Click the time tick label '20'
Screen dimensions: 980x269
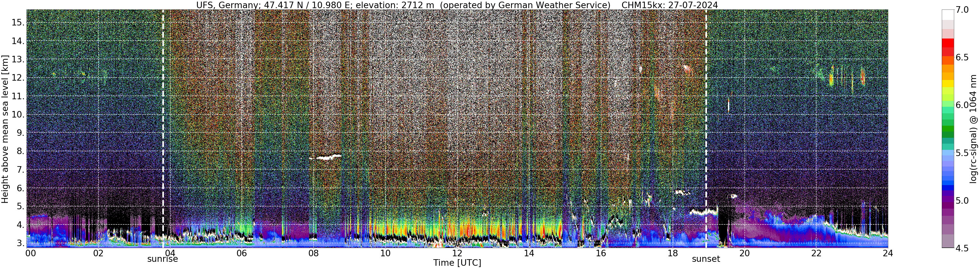click(x=744, y=253)
